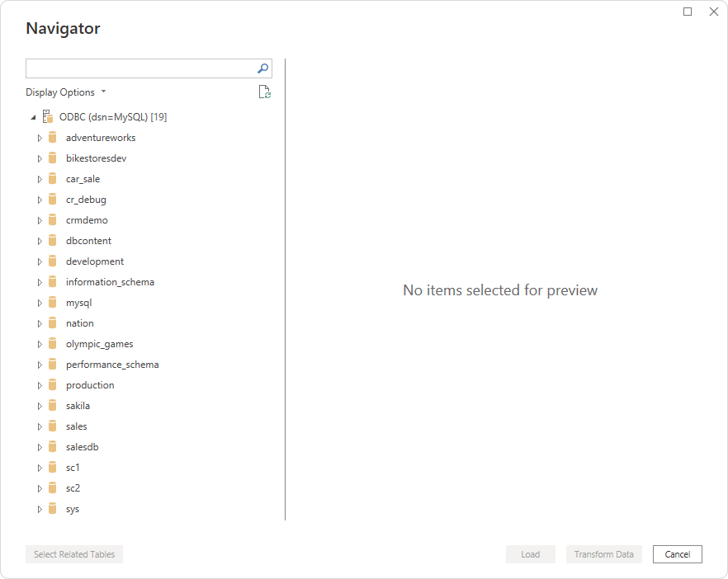Click the search magnifier icon

tap(262, 68)
